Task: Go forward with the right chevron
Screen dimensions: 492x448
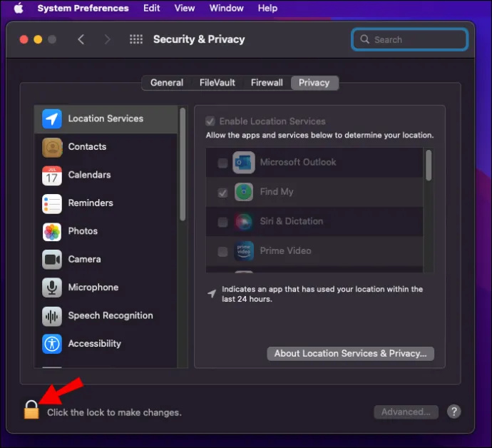Action: [x=107, y=39]
